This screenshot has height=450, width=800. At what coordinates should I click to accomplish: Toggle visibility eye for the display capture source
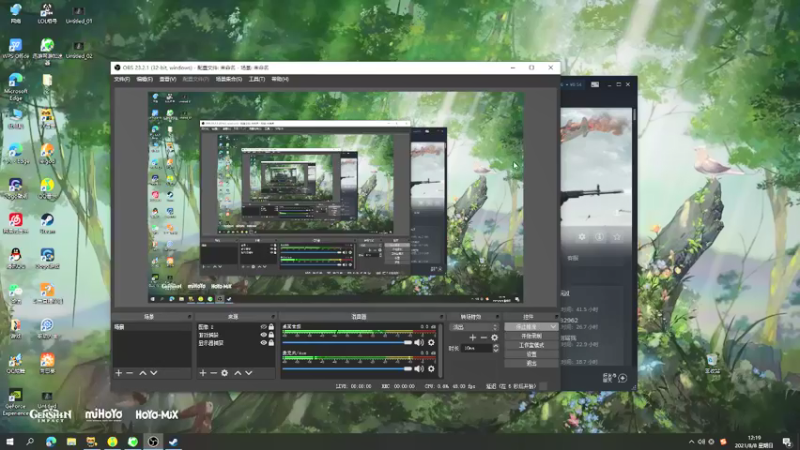pos(263,343)
